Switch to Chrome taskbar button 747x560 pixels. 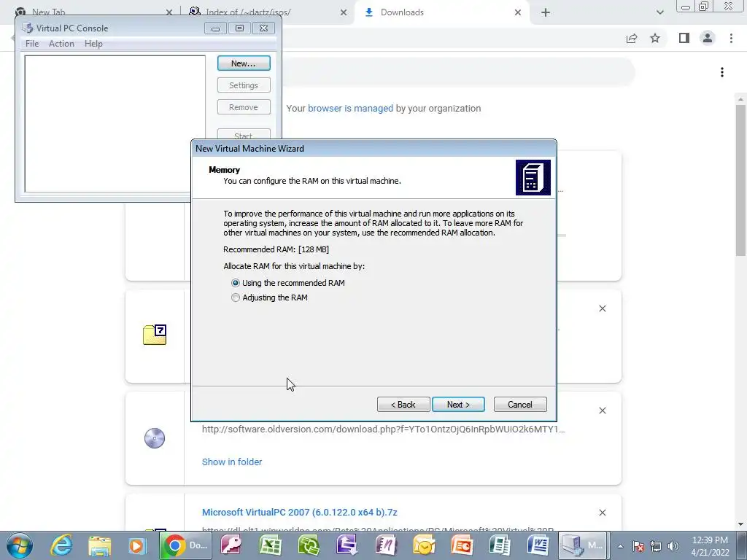pos(186,545)
